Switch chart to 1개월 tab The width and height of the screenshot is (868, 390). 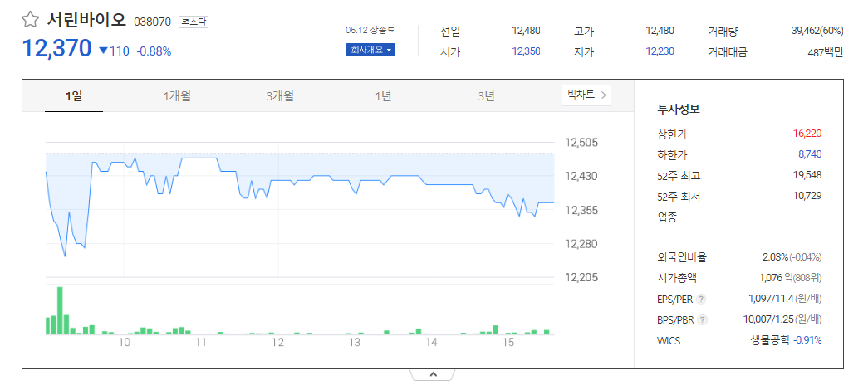coord(177,96)
